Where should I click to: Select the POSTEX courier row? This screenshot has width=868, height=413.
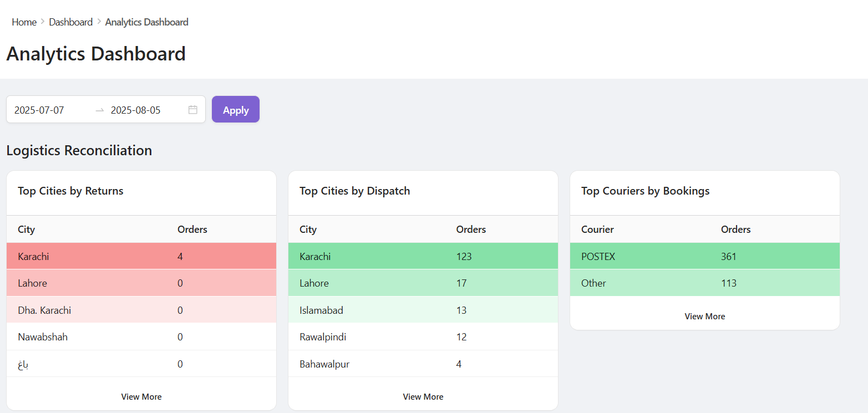(704, 256)
